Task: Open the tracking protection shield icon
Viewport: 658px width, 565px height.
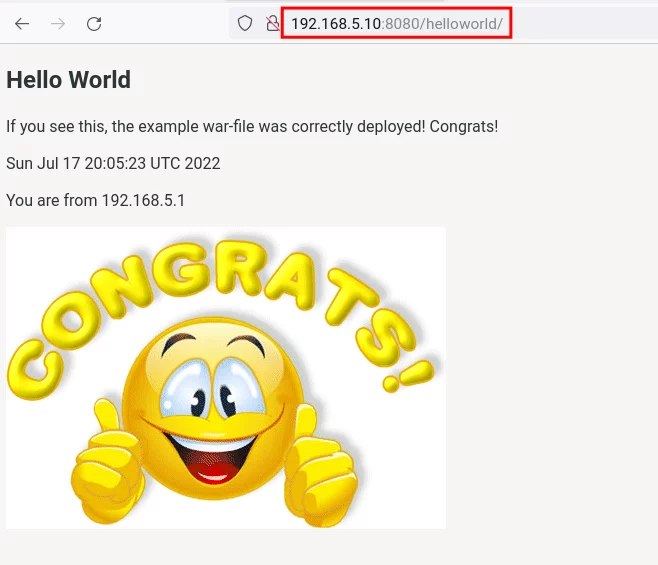Action: point(245,24)
